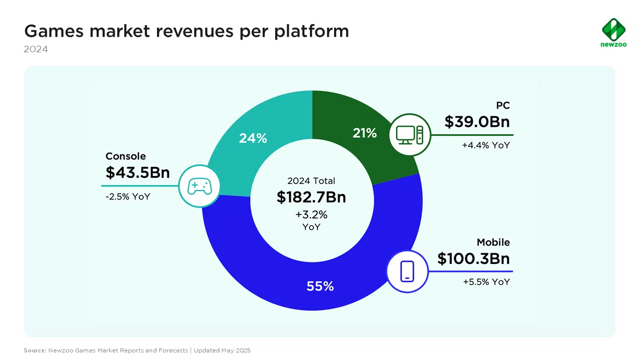Viewport: 644px width, 362px height.
Task: Click the +4.4% YoY PC growth label
Action: 486,146
